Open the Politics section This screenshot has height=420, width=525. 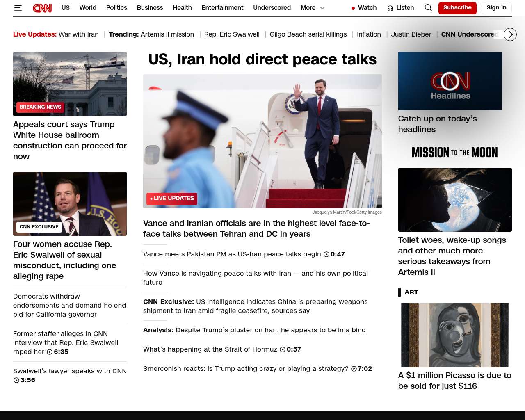point(116,8)
